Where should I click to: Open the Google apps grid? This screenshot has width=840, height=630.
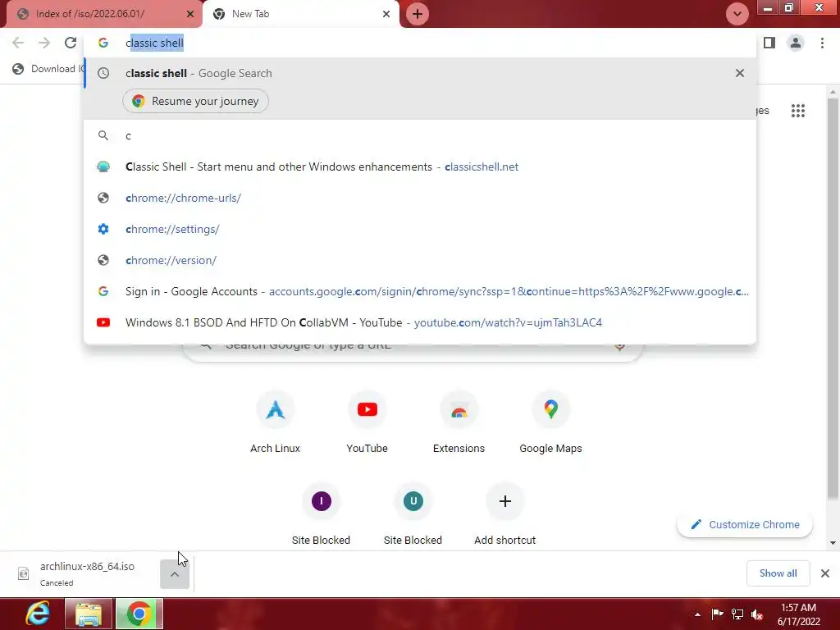tap(797, 111)
